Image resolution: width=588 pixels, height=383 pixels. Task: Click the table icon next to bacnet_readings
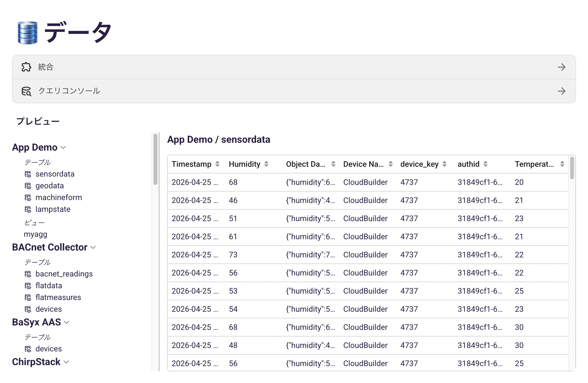pyautogui.click(x=28, y=274)
